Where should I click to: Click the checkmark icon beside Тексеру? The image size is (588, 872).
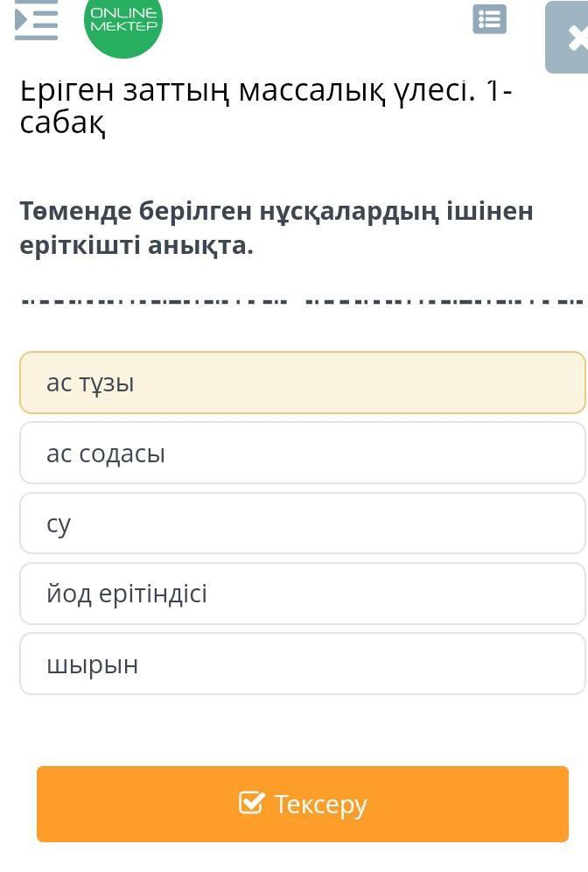click(251, 803)
